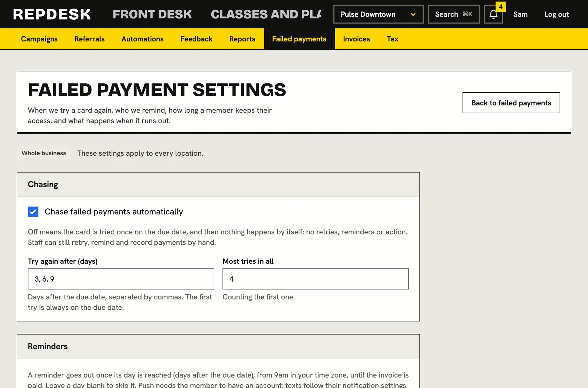Select the Reports tab
Screen dimensions: 588x388
tap(242, 39)
